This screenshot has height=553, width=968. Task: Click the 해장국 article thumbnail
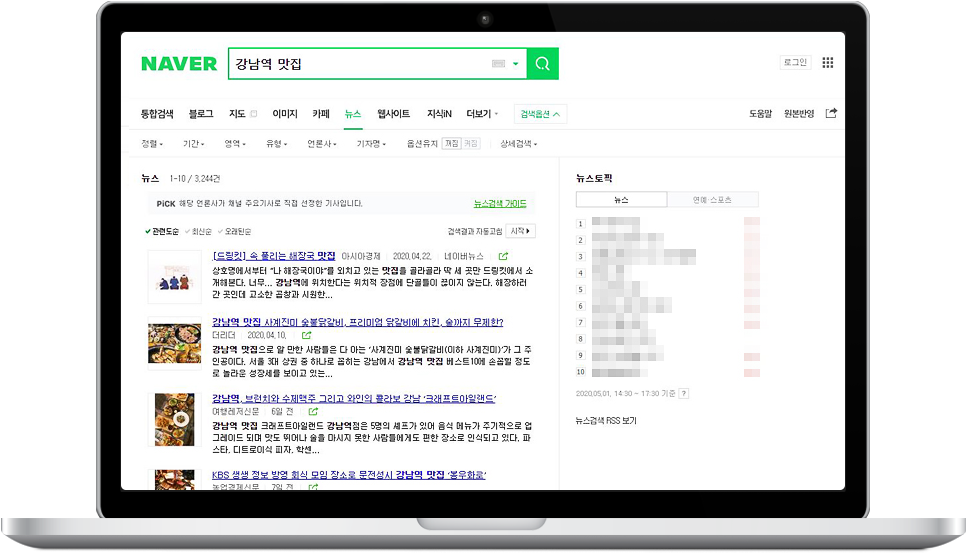click(175, 277)
